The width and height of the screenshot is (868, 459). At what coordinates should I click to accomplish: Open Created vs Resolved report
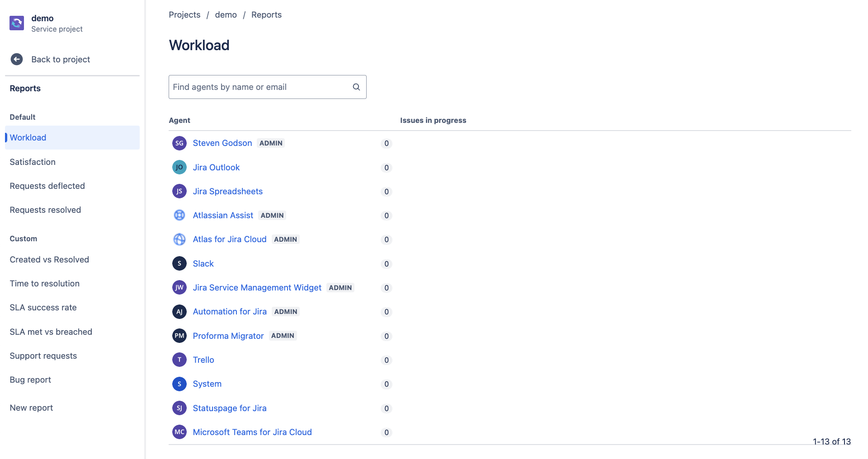click(49, 259)
